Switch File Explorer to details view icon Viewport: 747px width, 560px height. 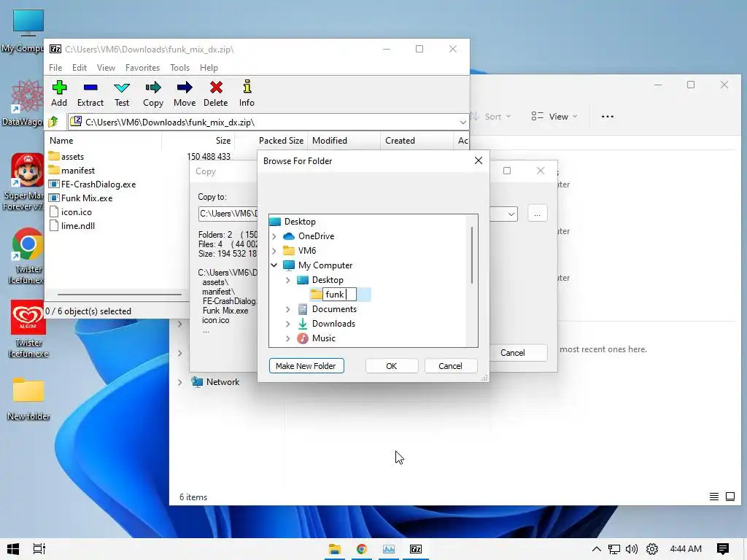[713, 497]
